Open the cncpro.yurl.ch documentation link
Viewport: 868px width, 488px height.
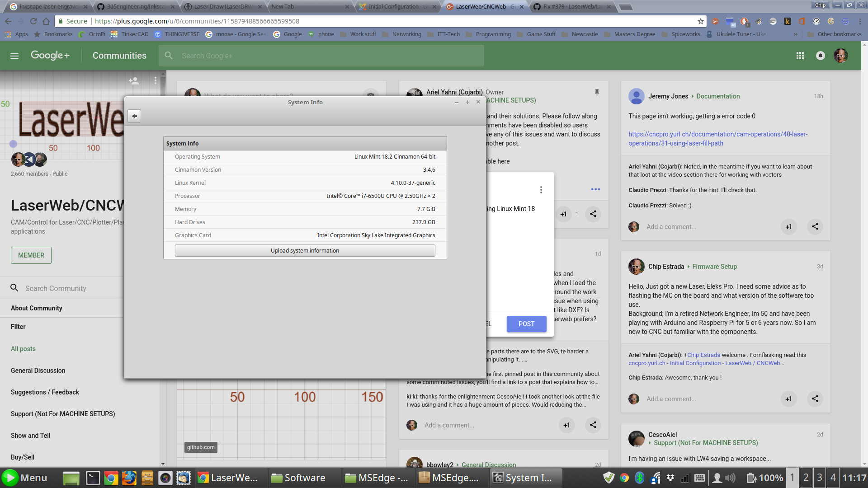click(x=718, y=139)
